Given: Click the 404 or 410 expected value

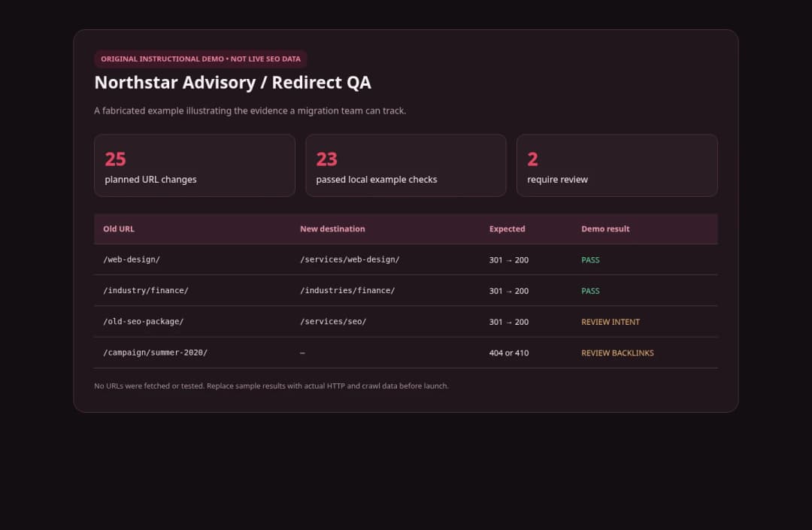Looking at the screenshot, I should click(508, 353).
